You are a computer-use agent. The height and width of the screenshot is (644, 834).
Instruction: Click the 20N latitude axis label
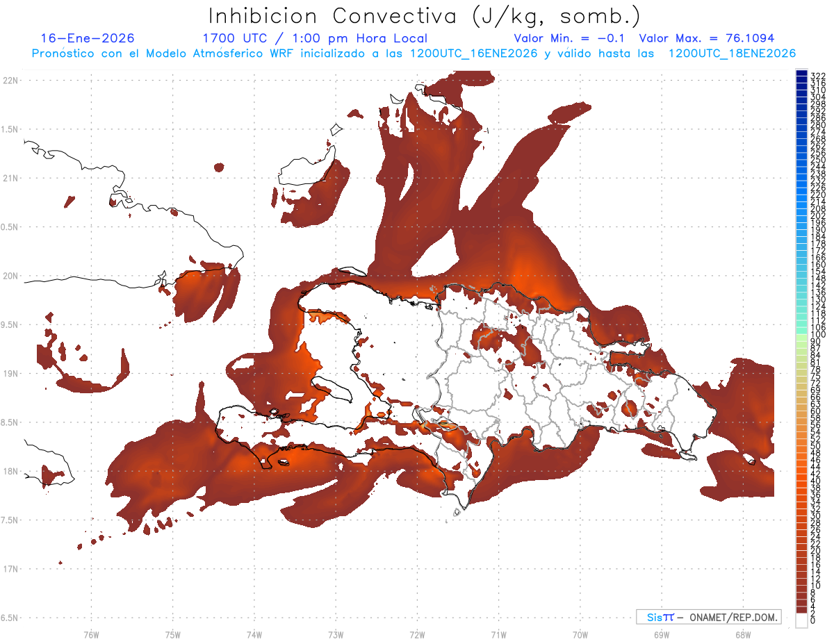point(11,276)
